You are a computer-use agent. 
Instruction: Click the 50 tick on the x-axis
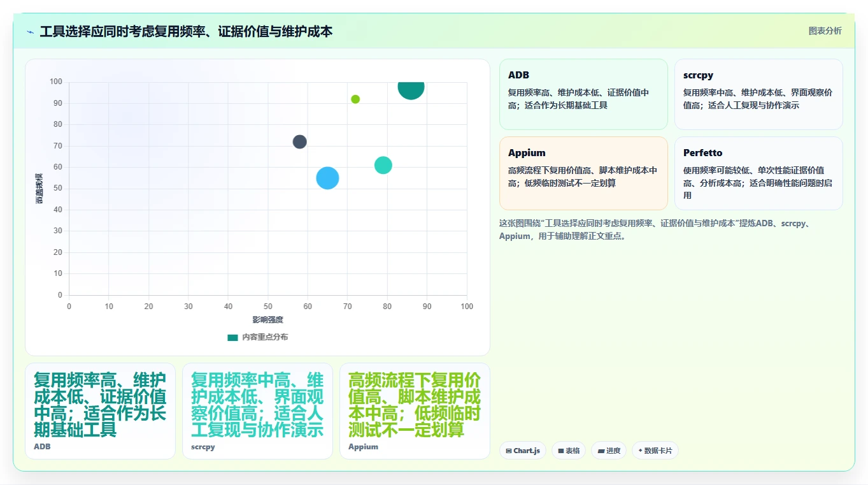(x=268, y=306)
